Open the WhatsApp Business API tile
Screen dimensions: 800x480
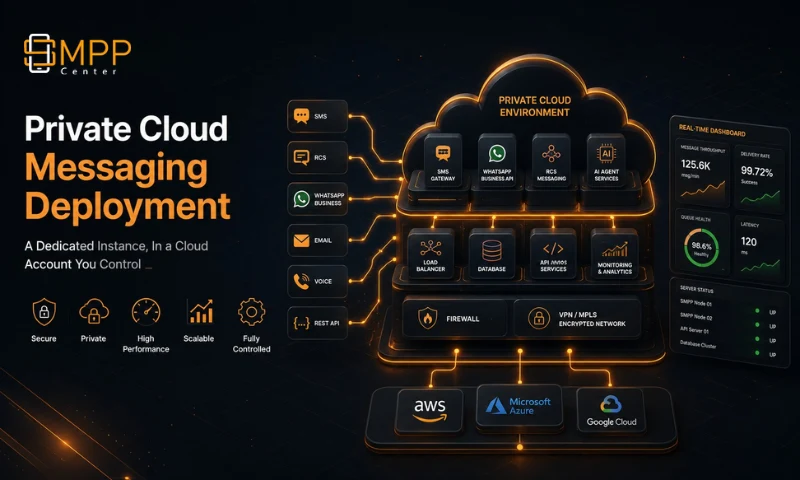pos(497,160)
